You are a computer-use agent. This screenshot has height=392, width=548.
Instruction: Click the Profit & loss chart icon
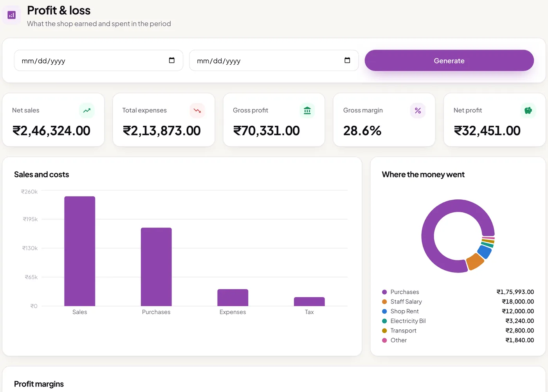[x=12, y=15]
